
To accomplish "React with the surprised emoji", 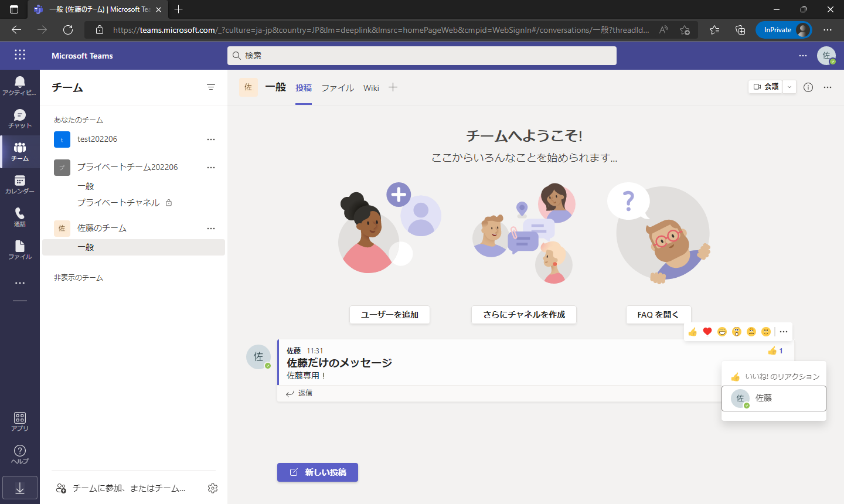I will [x=737, y=332].
